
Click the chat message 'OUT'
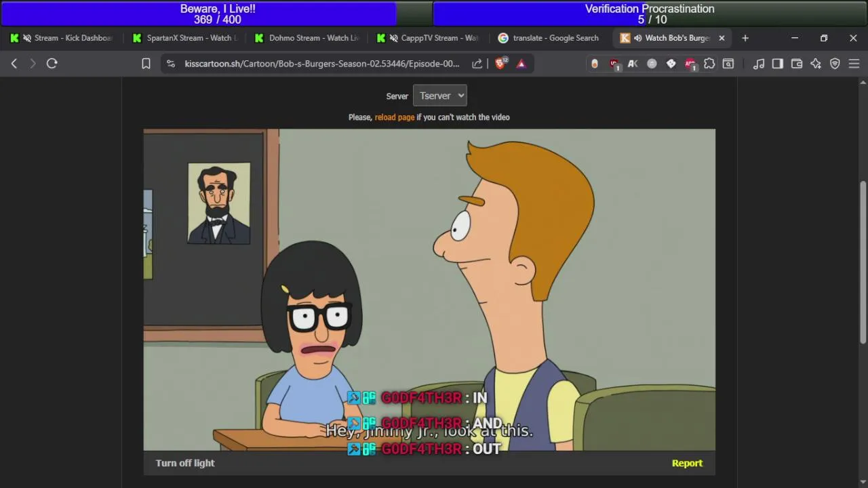click(x=486, y=449)
